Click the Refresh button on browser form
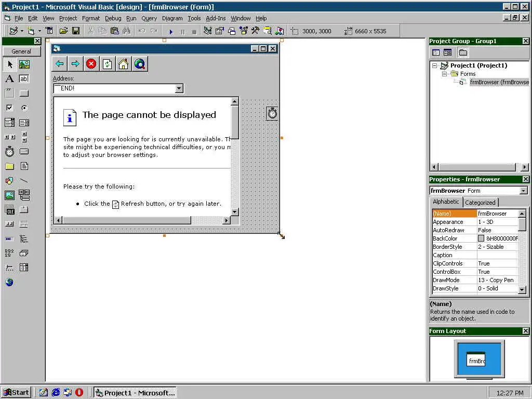This screenshot has height=399, width=532. [x=107, y=64]
